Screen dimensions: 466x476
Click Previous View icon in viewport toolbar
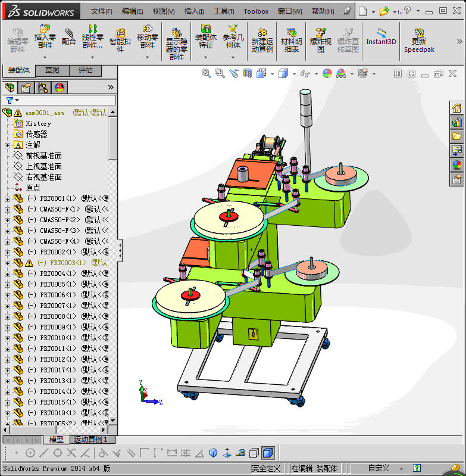tap(233, 73)
